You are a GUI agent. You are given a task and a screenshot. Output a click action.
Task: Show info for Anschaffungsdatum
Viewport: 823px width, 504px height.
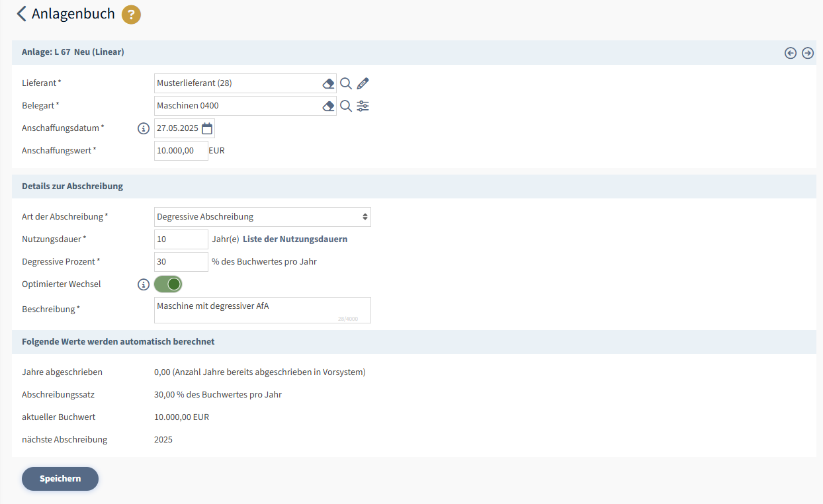tap(144, 128)
